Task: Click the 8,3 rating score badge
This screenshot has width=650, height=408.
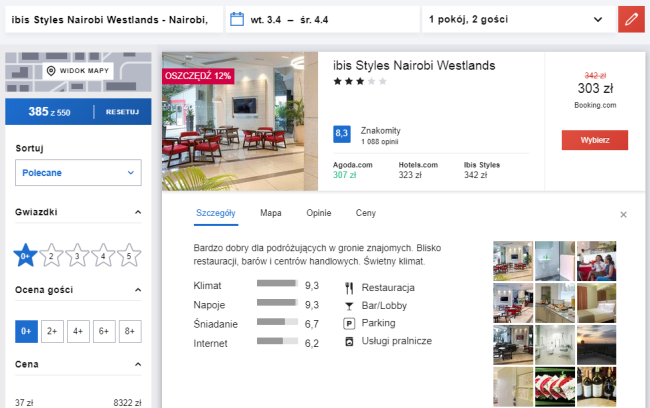Action: (342, 132)
